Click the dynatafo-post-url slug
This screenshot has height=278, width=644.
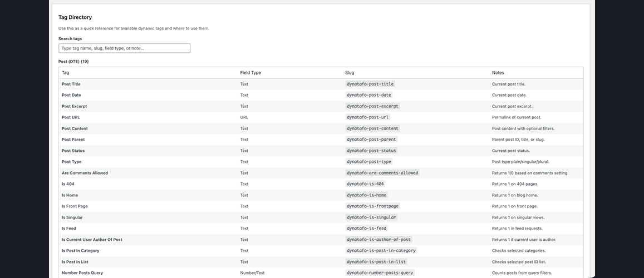367,117
